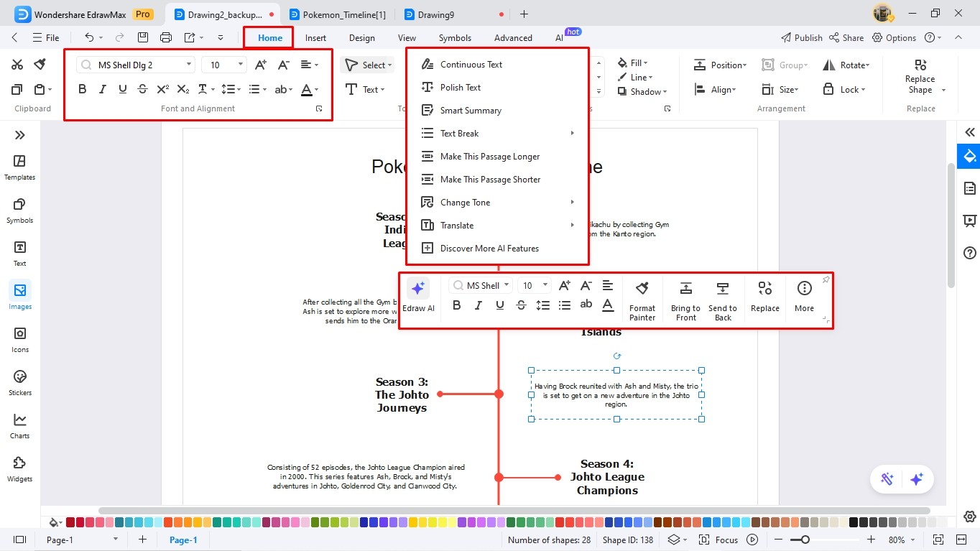Toggle Strikethrough in the ribbon
Viewport: 980px width, 551px height.
(143, 89)
